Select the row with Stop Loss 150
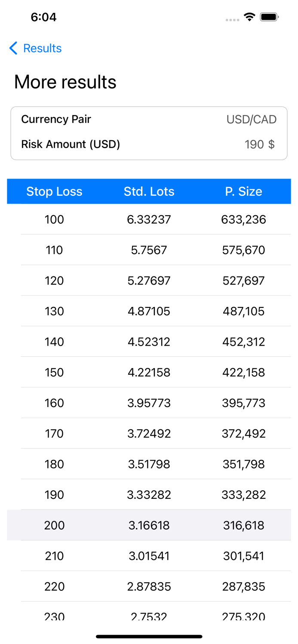The width and height of the screenshot is (298, 644). [x=149, y=372]
